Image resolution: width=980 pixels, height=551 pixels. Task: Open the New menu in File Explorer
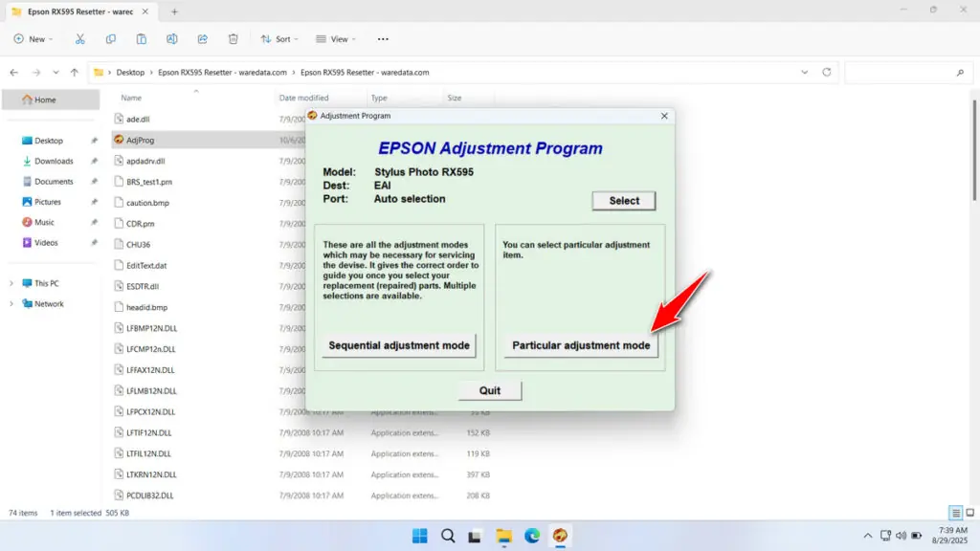(33, 38)
